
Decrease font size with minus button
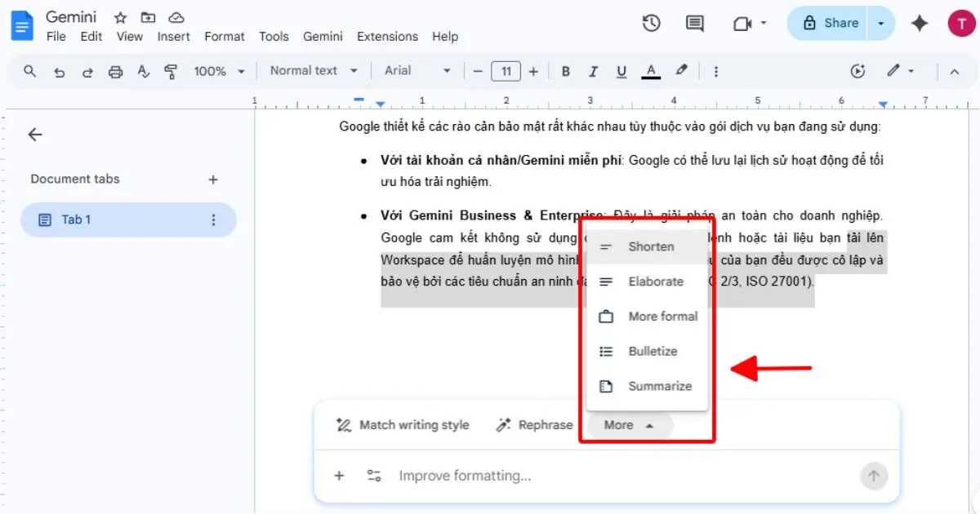click(478, 72)
